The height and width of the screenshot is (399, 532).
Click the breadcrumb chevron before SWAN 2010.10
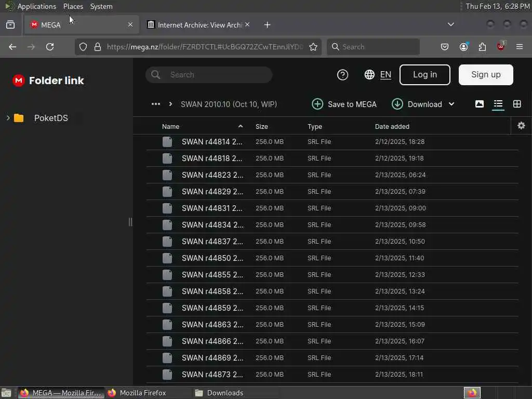(x=170, y=104)
